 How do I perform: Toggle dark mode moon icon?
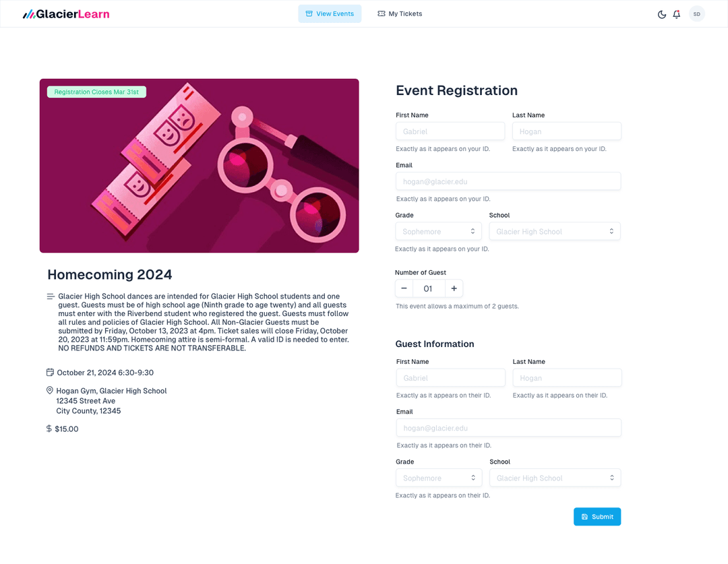point(662,14)
